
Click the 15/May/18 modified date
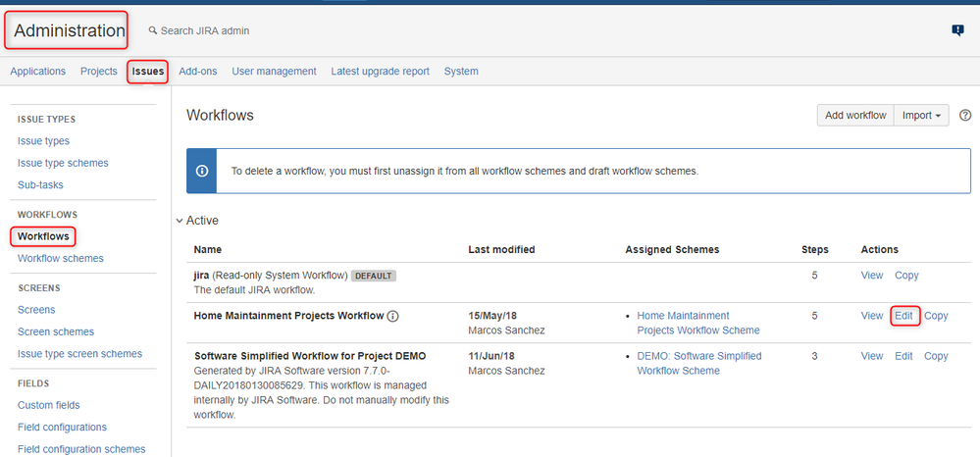coord(491,316)
